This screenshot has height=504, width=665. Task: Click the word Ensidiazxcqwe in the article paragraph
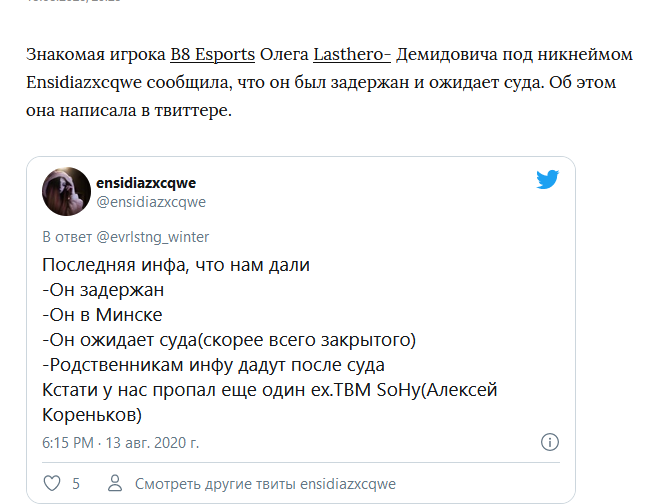pos(85,81)
